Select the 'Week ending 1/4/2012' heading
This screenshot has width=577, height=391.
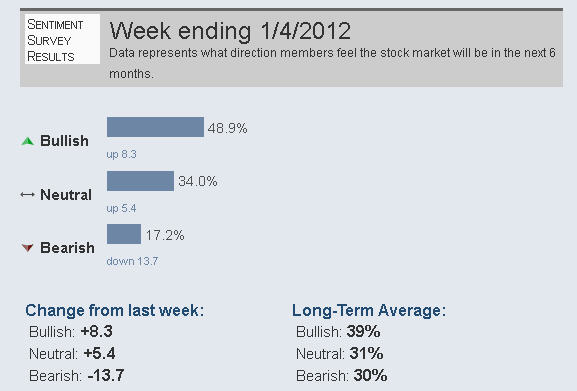tap(230, 31)
